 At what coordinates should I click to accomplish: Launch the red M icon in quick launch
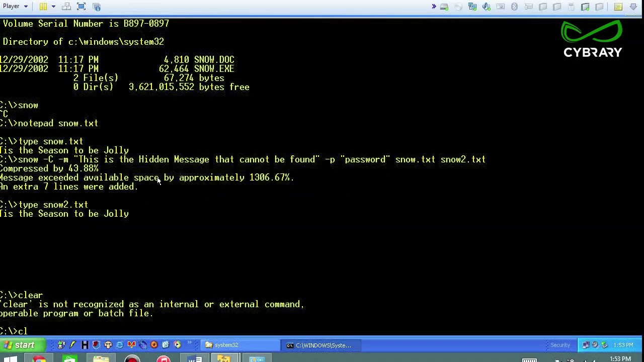131,345
